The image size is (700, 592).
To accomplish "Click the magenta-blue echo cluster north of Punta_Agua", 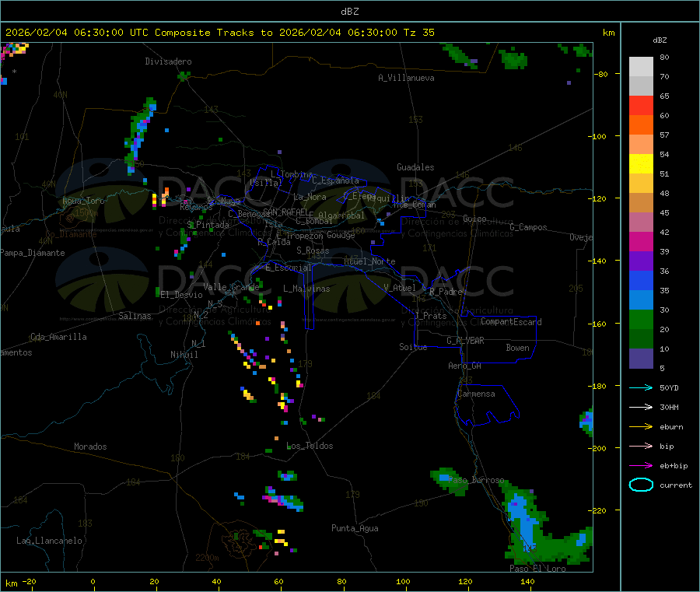I will [284, 498].
